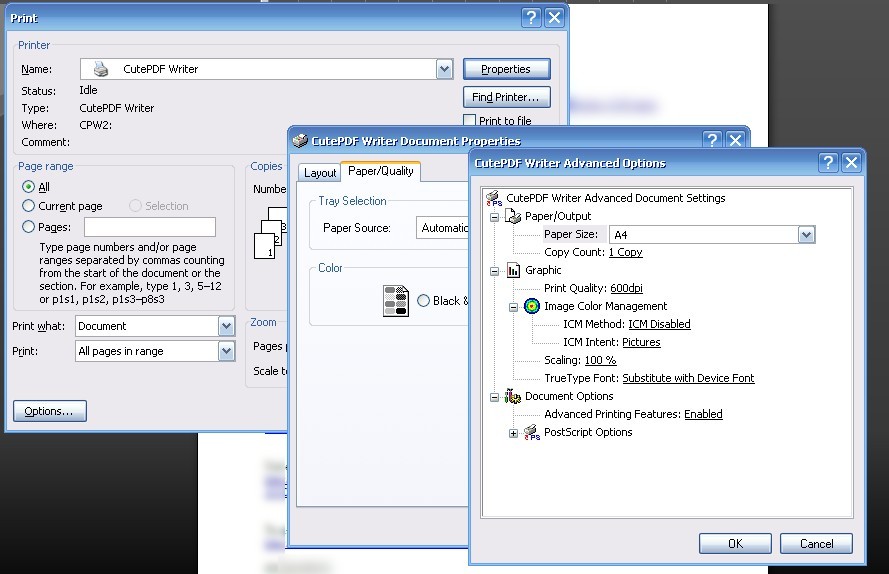Click the 1 Copy link for Copy Count
This screenshot has width=889, height=574.
(625, 252)
